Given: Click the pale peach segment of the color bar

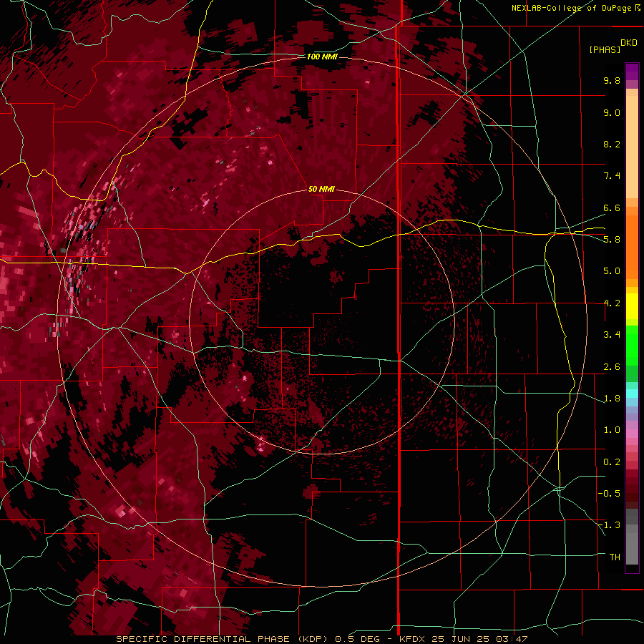Looking at the screenshot, I should [632, 147].
